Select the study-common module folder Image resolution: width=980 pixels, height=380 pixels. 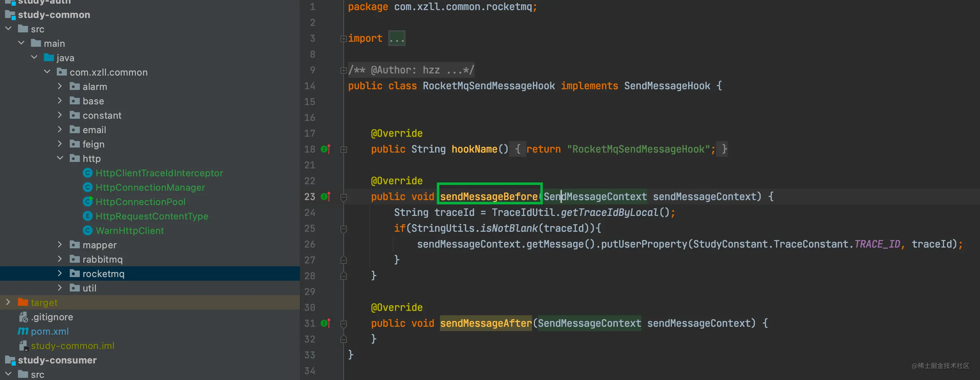point(54,15)
